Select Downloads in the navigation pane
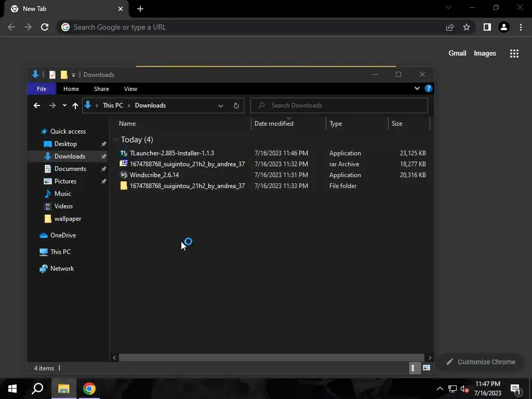Screen dimensions: 532x399 70,156
